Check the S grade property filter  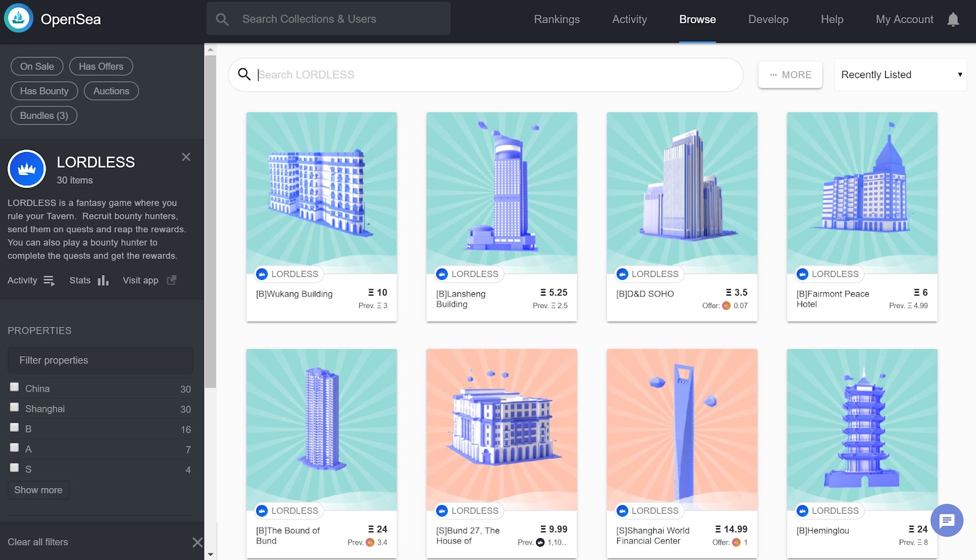(x=15, y=468)
